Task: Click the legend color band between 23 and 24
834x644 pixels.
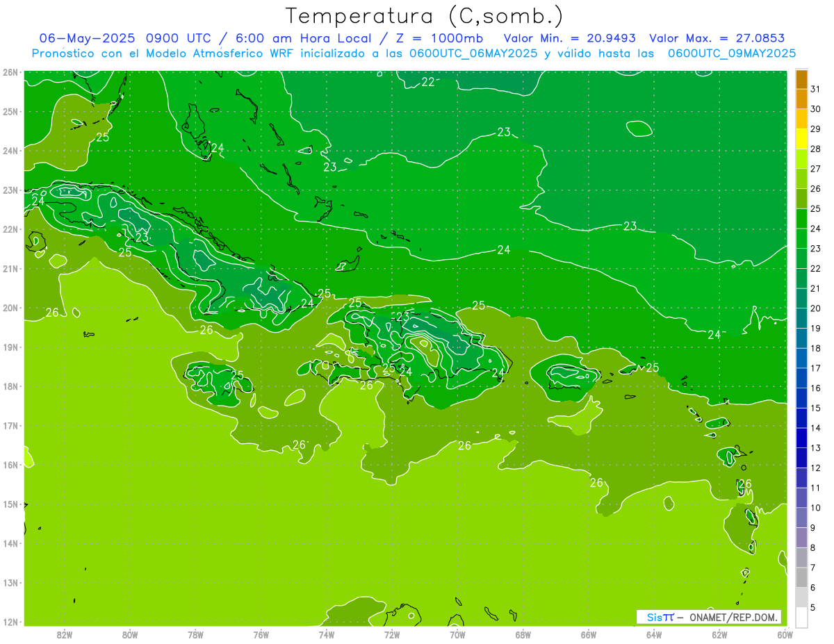Action: 801,239
